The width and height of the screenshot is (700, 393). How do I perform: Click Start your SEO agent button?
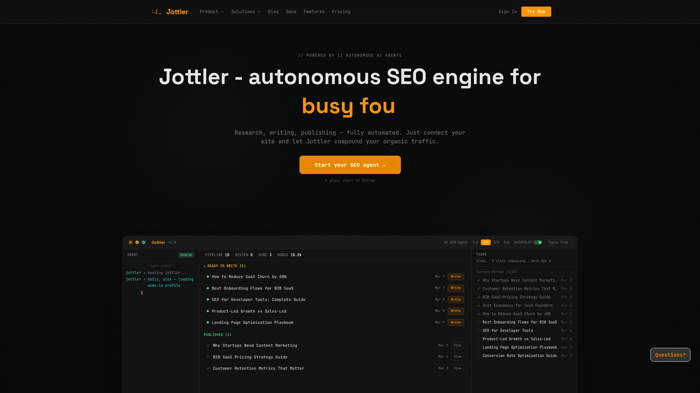click(350, 165)
